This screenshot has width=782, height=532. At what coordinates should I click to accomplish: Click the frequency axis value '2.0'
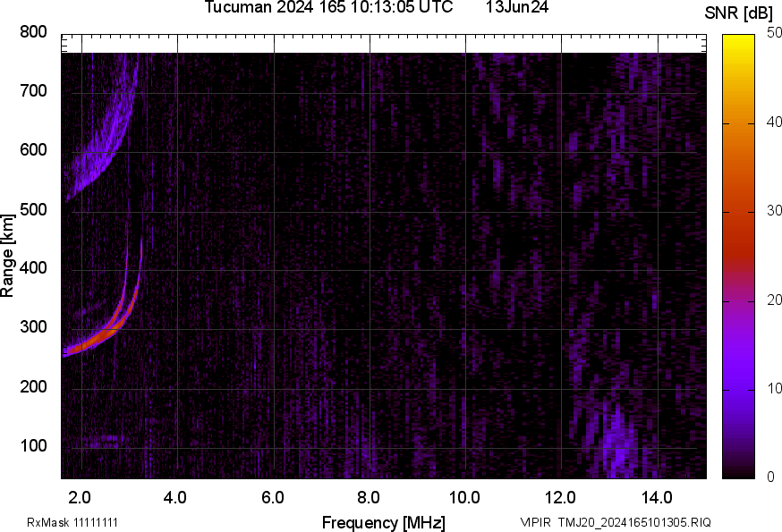[80, 498]
